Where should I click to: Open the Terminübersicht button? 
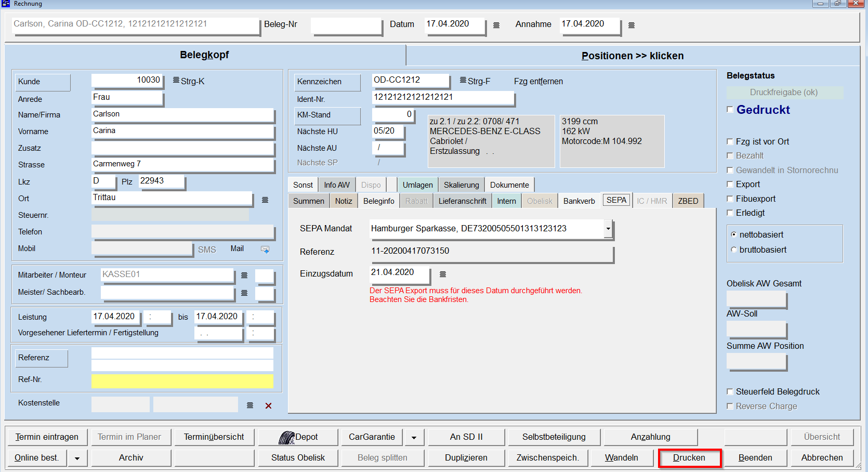pyautogui.click(x=214, y=437)
